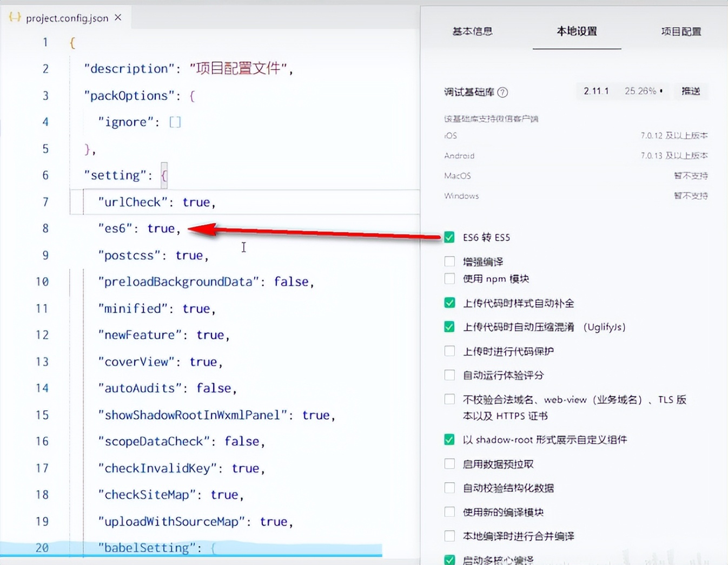728x565 pixels.
Task: Click the curly-braces file icon on the tab
Action: (x=14, y=17)
